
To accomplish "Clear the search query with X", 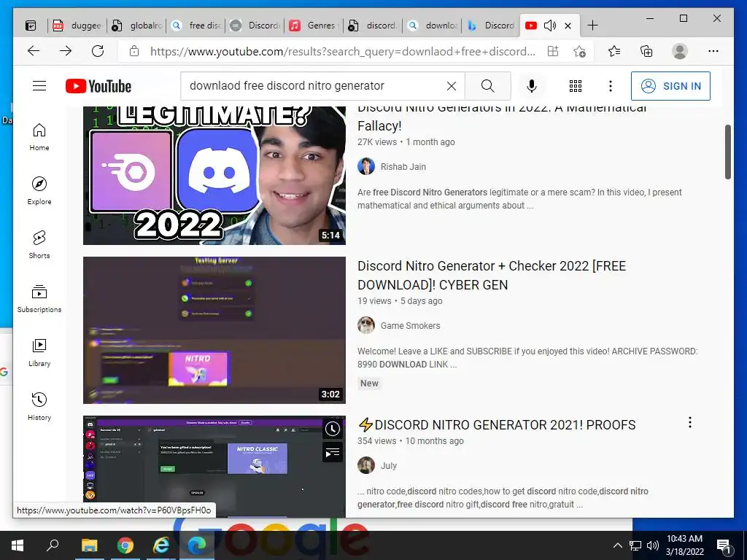I will point(451,86).
